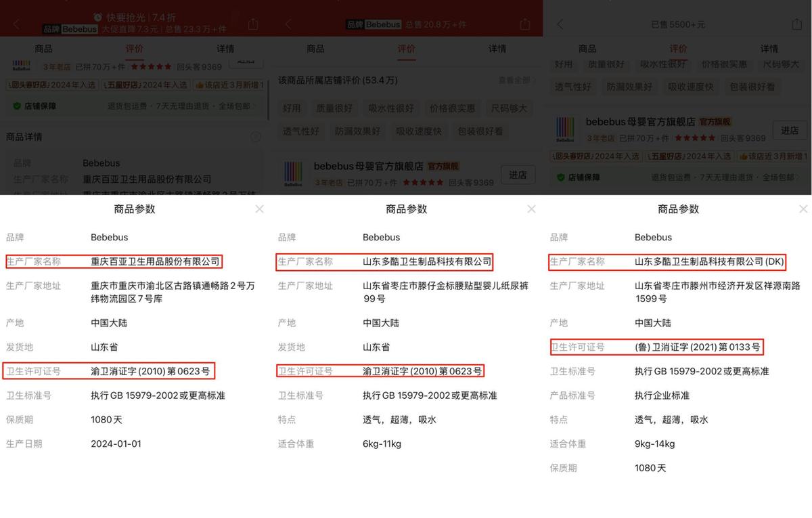Select the 透气性好 review tag in right screenshot

coord(573,87)
